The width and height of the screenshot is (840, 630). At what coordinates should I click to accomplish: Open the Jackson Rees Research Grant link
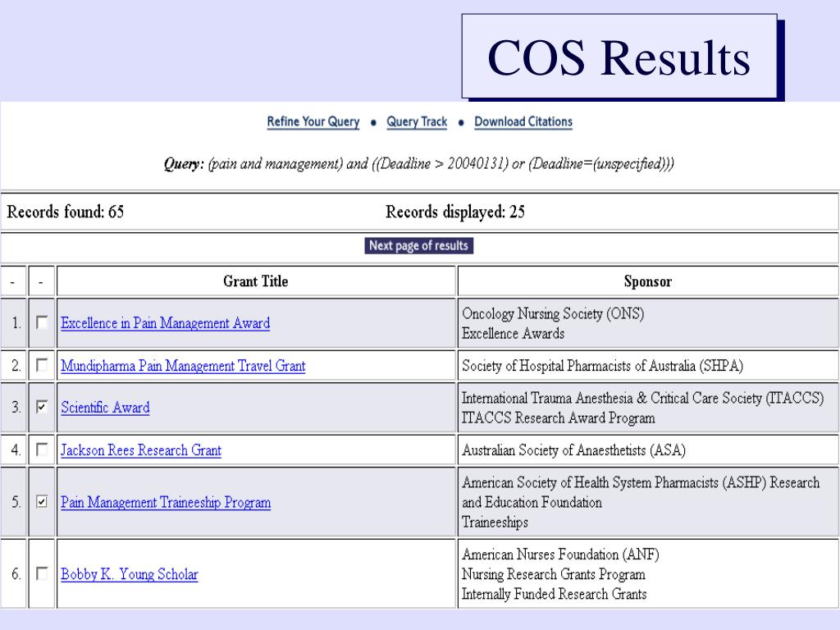[x=141, y=450]
